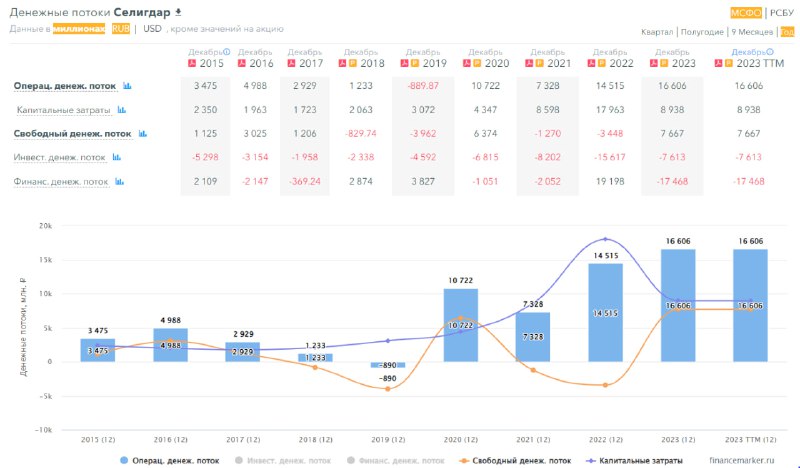
Task: Open 2020 red PDF report icon
Action: [467, 63]
